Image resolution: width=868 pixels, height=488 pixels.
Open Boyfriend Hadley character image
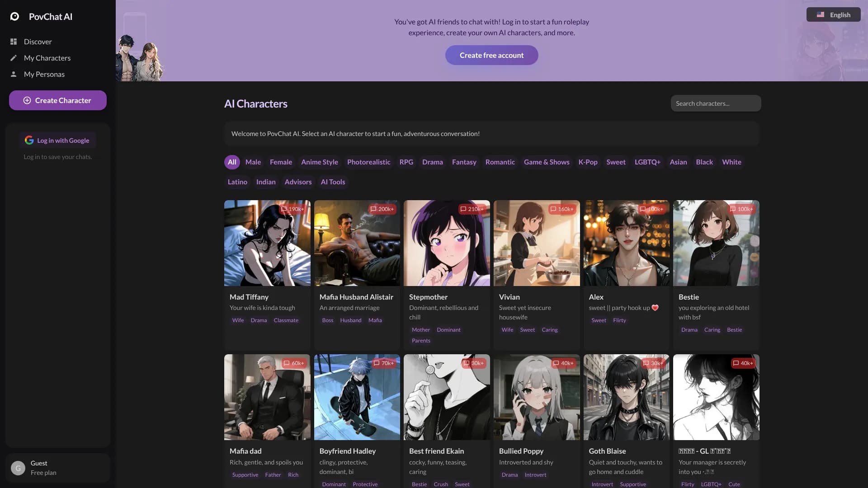tap(357, 397)
